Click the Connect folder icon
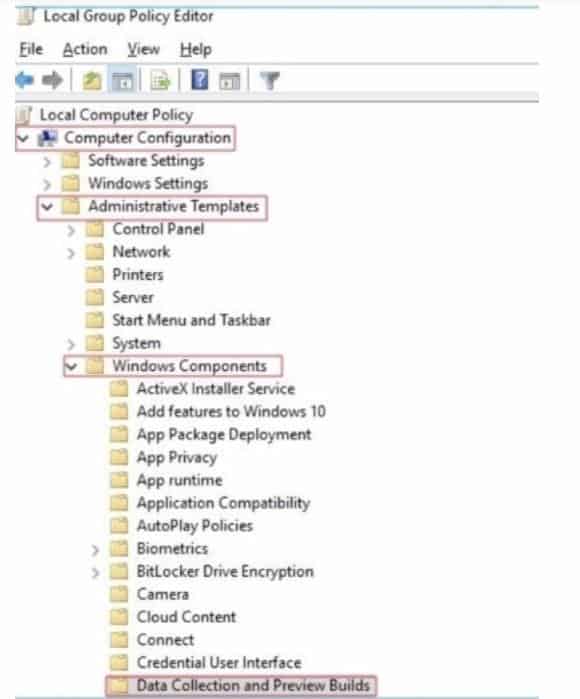This screenshot has width=580, height=699. [x=119, y=640]
